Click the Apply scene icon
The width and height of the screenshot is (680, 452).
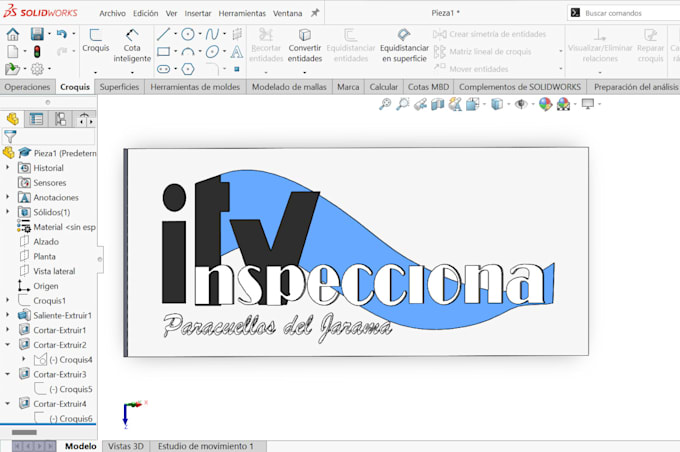tap(563, 104)
